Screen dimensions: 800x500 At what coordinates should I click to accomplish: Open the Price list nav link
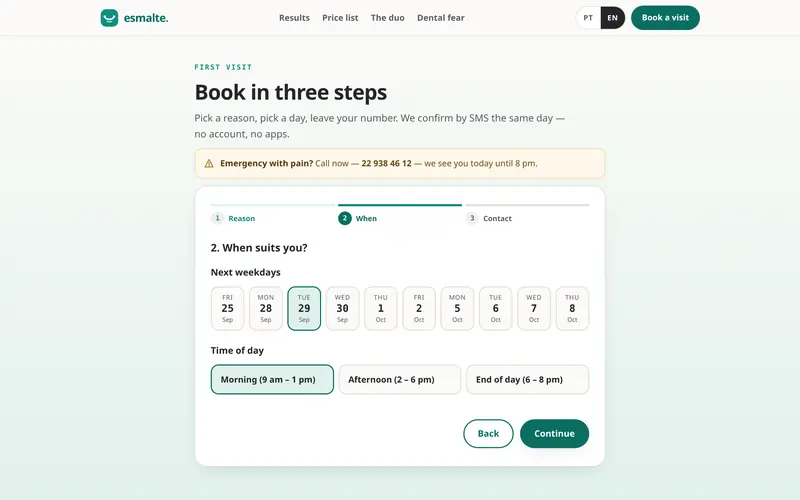click(340, 18)
